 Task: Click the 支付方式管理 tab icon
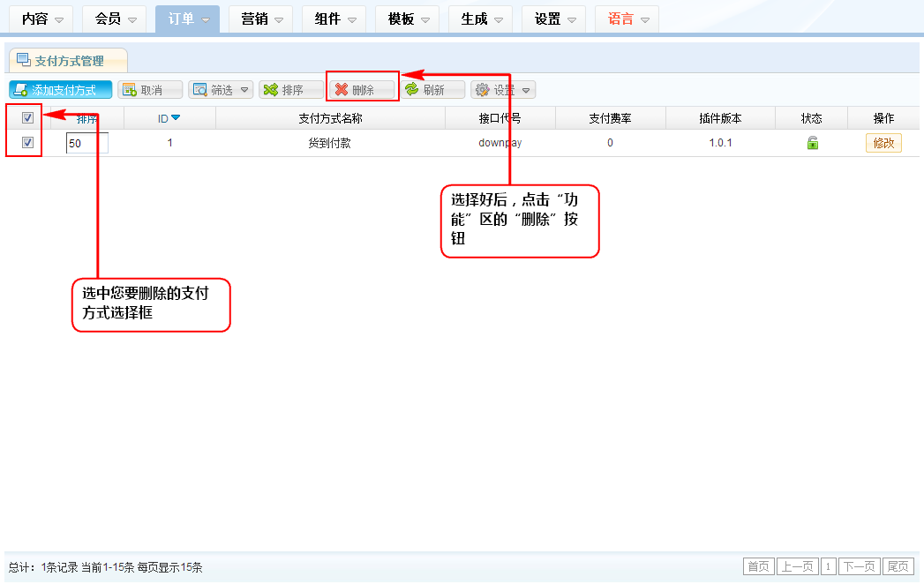pos(24,60)
